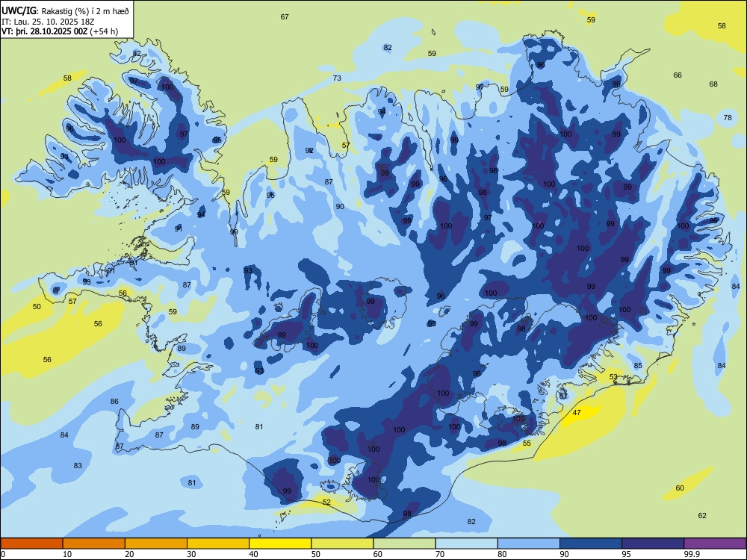747x560 pixels.
Task: Click the golden 30–40 legend color block
Action: tap(217, 544)
